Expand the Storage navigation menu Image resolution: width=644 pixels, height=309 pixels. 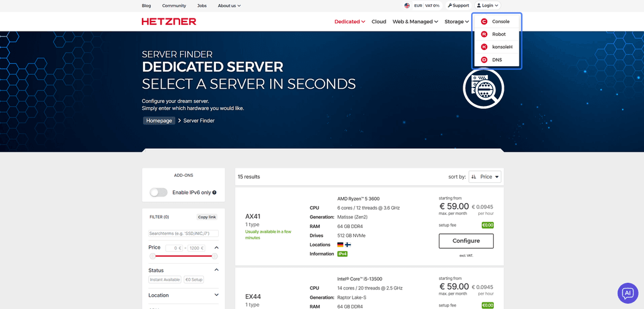[x=457, y=21]
